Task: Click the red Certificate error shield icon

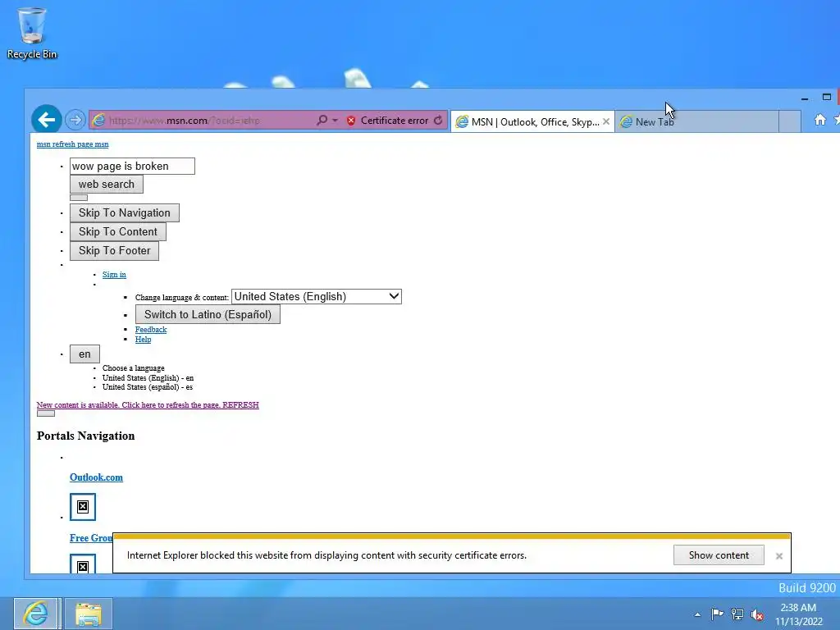Action: tap(351, 121)
